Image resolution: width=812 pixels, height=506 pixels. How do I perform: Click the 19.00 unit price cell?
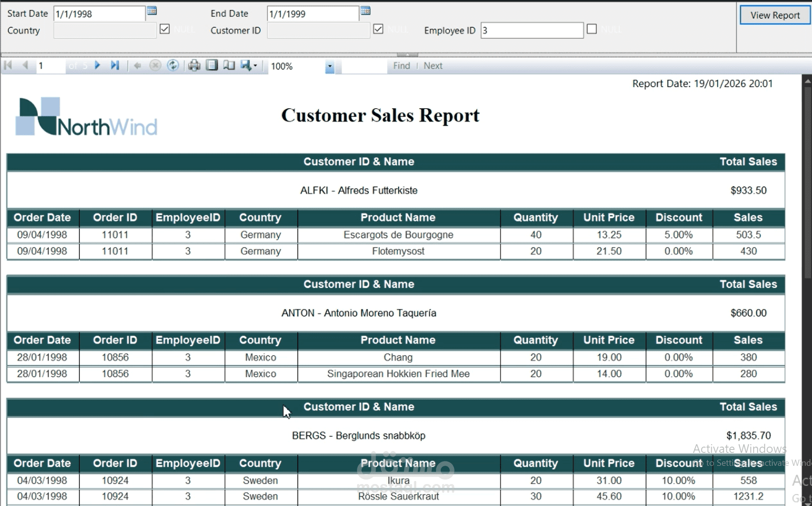(609, 358)
